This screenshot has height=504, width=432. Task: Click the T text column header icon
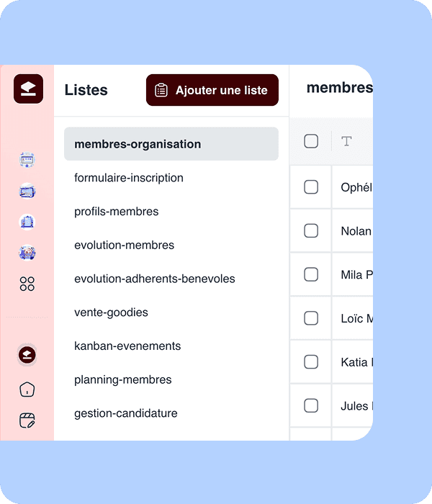(x=347, y=141)
